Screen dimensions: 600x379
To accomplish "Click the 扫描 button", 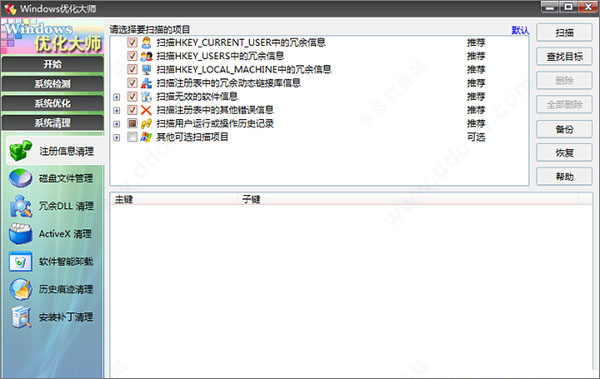I will [564, 33].
